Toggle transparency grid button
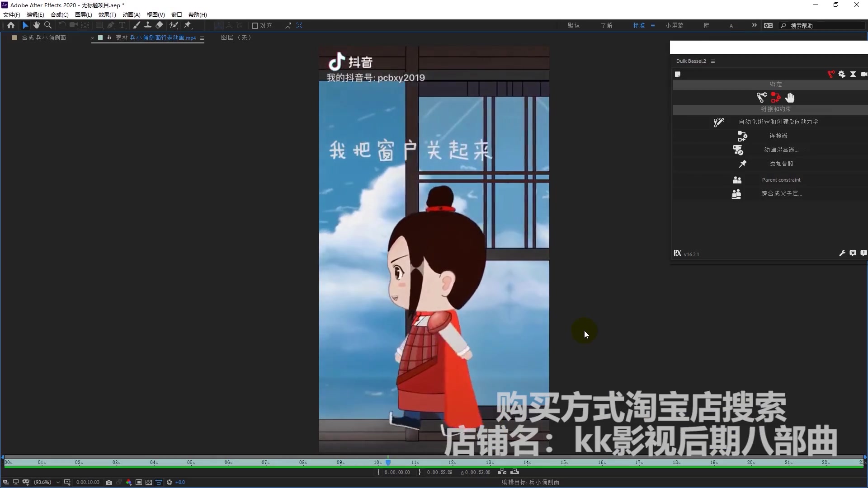 click(x=149, y=482)
